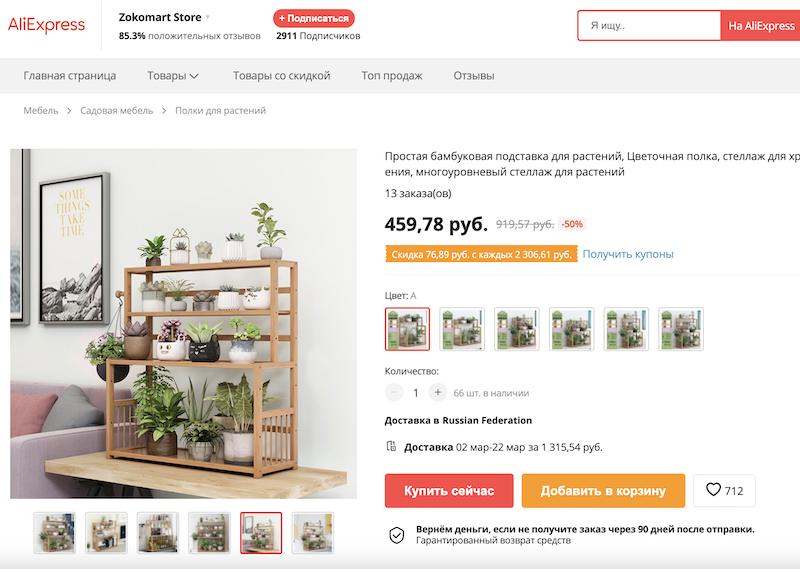This screenshot has height=569, width=800.
Task: Focus the Я ищу search field
Action: (x=648, y=26)
